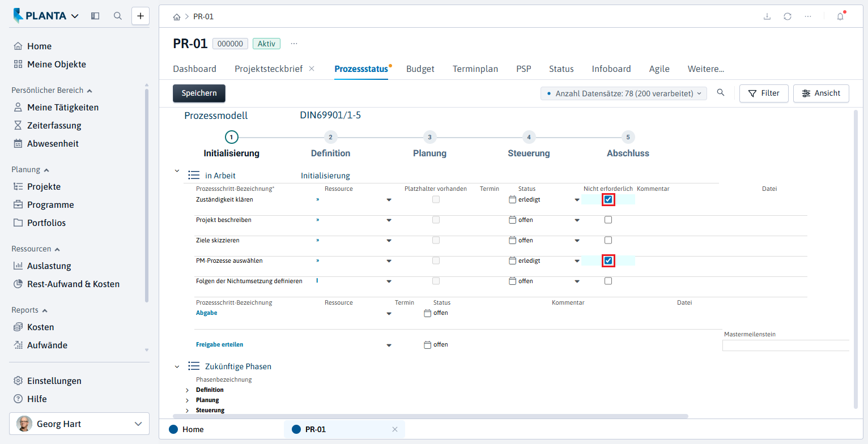Check Nicht erforderlich for Ziele skizzieren
The image size is (868, 444).
click(x=608, y=240)
